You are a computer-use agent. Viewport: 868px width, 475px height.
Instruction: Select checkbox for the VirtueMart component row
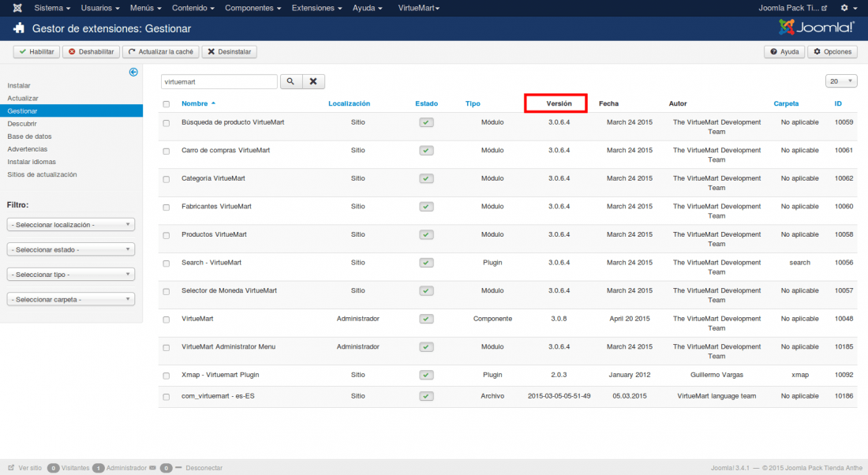click(x=166, y=320)
